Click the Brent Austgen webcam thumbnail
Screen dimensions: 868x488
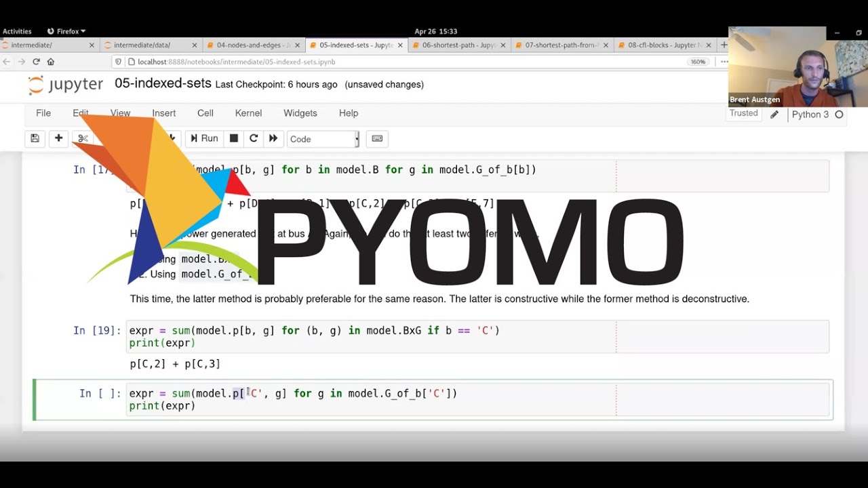point(797,66)
